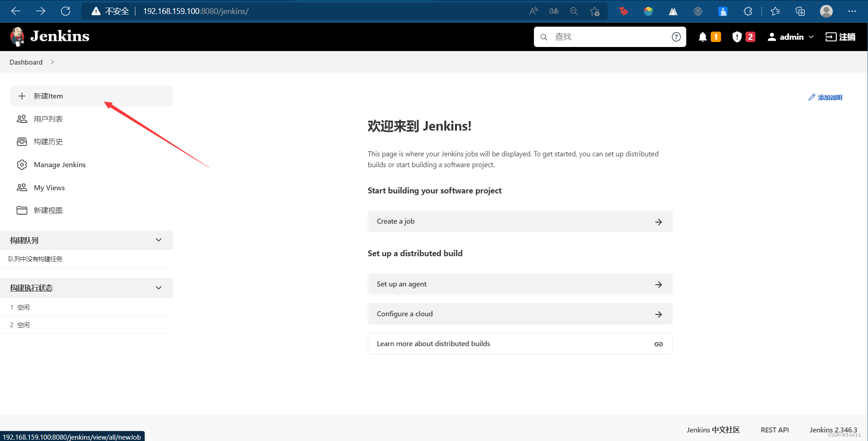Click executor row 2 空闲
Image resolution: width=868 pixels, height=441 pixels.
pyautogui.click(x=86, y=325)
